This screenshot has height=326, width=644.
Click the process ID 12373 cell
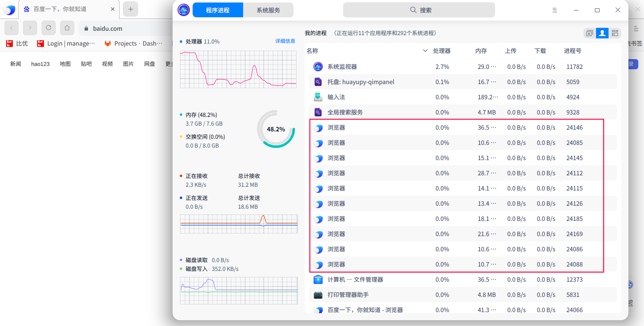[575, 280]
